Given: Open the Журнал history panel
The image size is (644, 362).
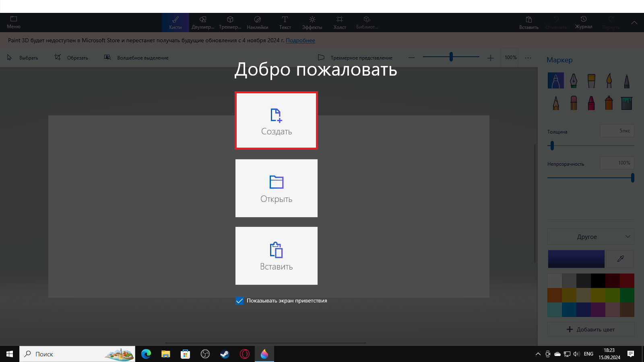Looking at the screenshot, I should [584, 23].
